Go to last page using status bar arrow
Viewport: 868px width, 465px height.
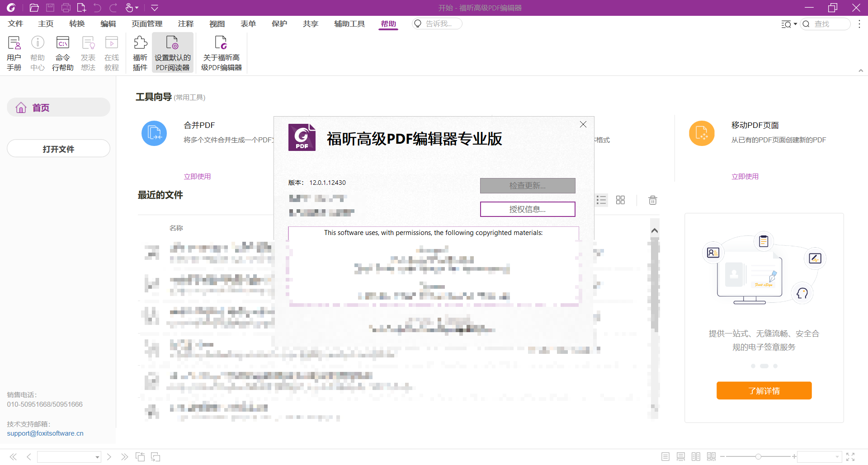click(x=125, y=457)
